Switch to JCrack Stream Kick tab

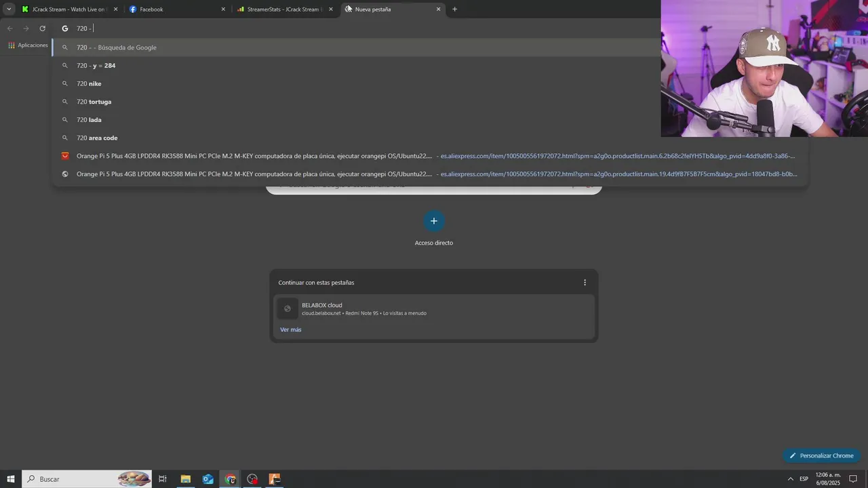70,9
